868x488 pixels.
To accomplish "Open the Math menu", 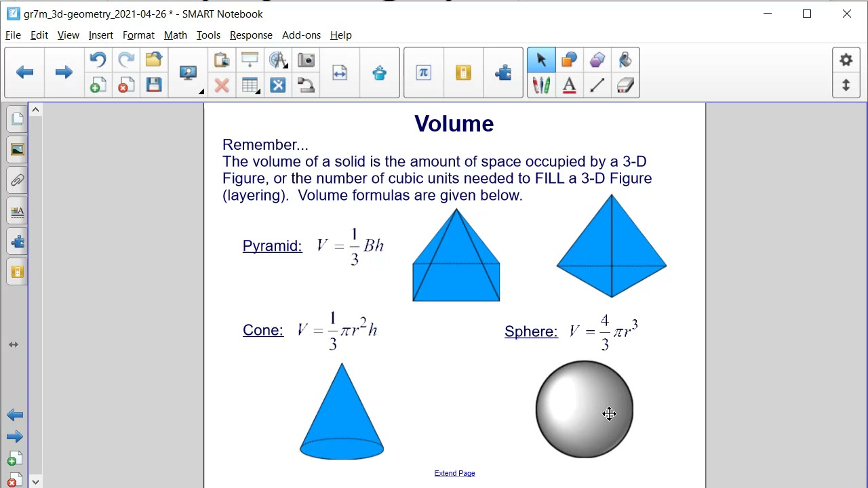I will pyautogui.click(x=176, y=35).
